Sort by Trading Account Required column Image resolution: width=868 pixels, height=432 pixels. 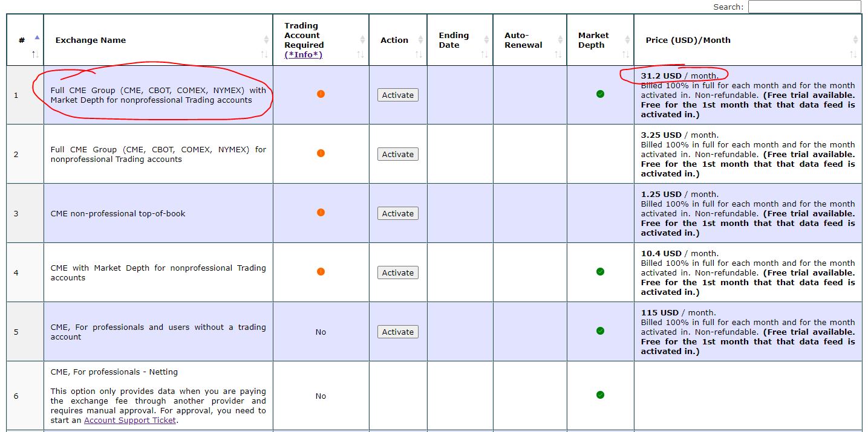tap(321, 40)
